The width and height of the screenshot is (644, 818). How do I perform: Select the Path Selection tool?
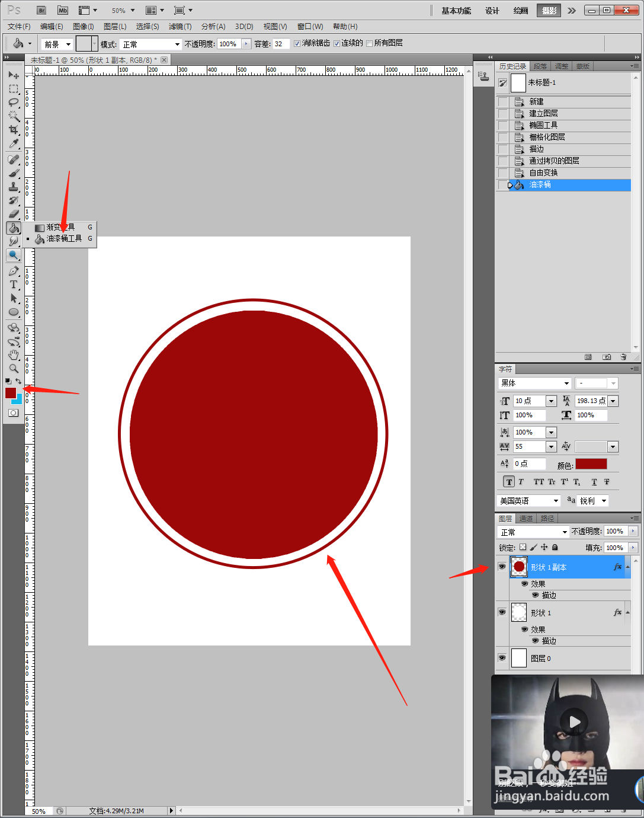tap(13, 298)
